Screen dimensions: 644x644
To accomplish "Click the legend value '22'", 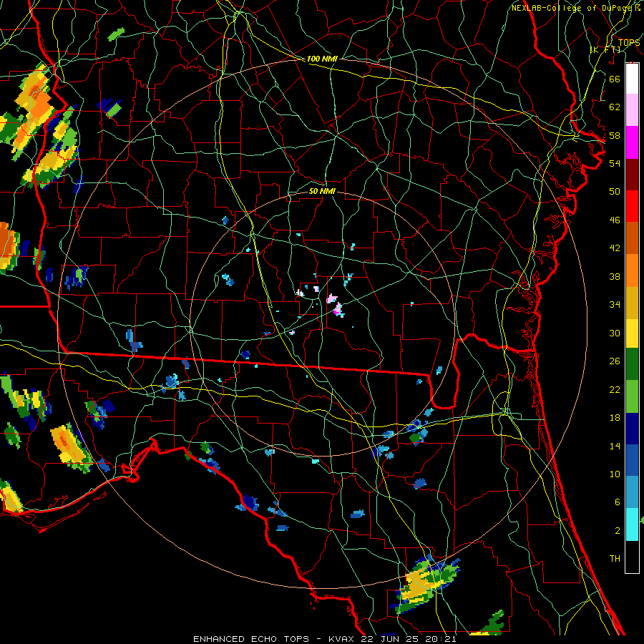I will 615,389.
